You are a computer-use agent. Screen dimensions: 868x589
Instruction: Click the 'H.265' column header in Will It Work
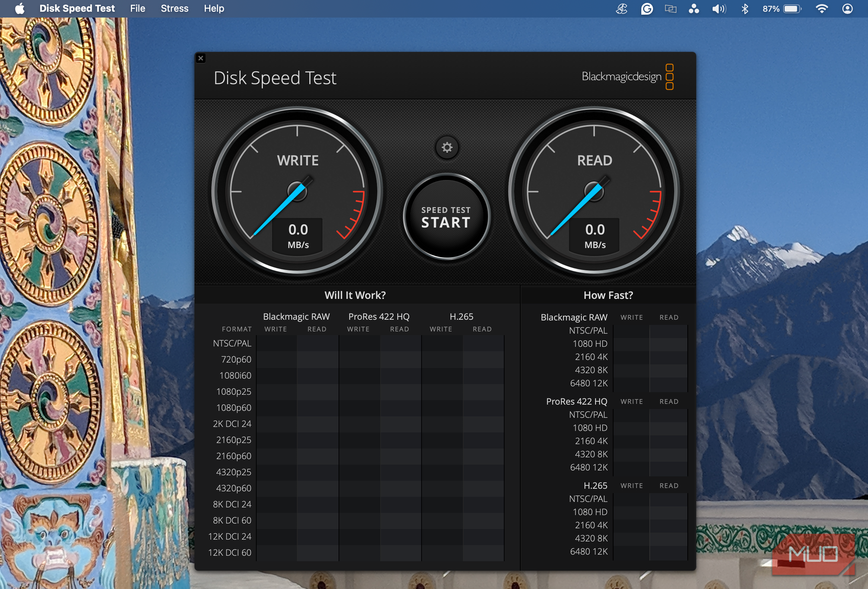[461, 316]
